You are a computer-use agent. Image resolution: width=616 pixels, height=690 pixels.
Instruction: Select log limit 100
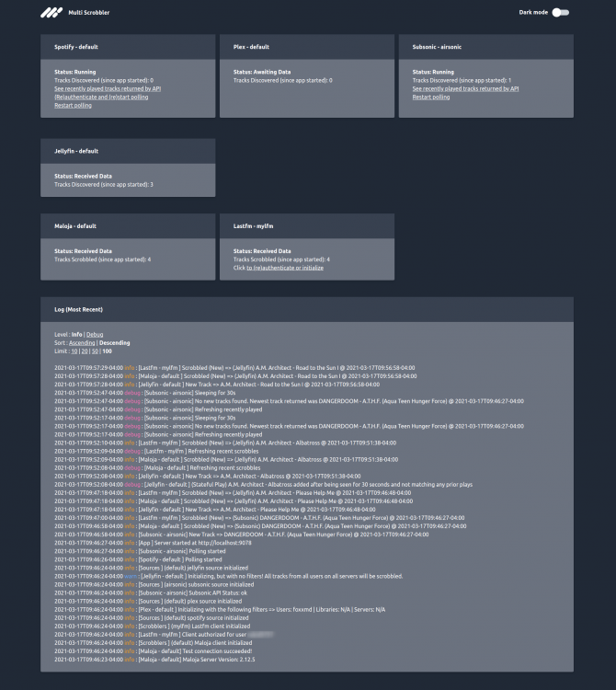click(x=107, y=351)
